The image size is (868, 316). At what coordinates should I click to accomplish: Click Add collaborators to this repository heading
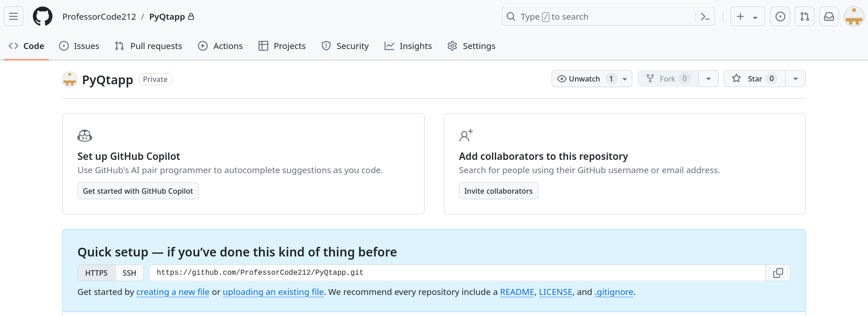click(543, 157)
